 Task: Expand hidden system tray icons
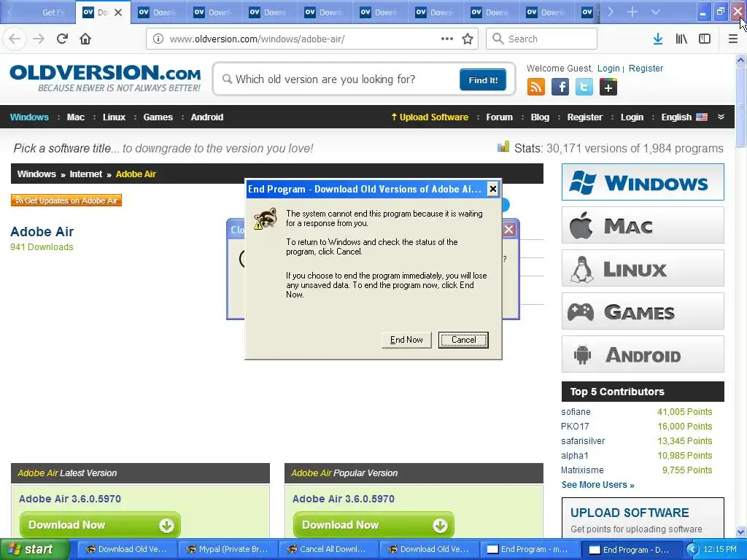click(x=692, y=550)
